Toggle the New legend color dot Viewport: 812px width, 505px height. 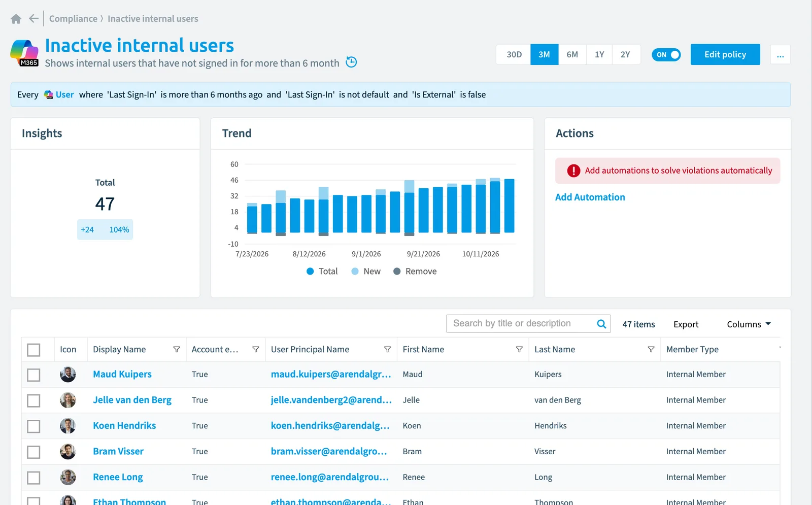tap(355, 272)
